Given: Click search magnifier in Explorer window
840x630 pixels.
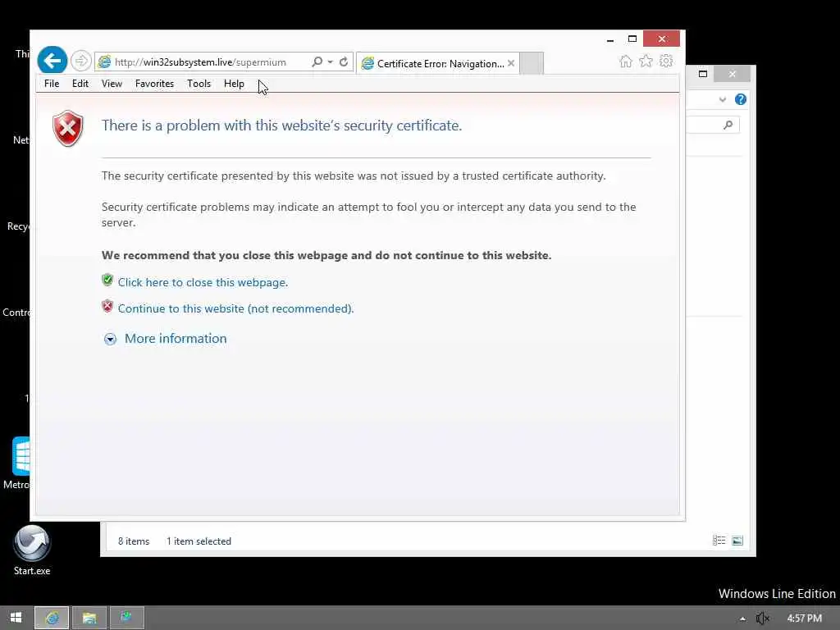Looking at the screenshot, I should click(728, 126).
